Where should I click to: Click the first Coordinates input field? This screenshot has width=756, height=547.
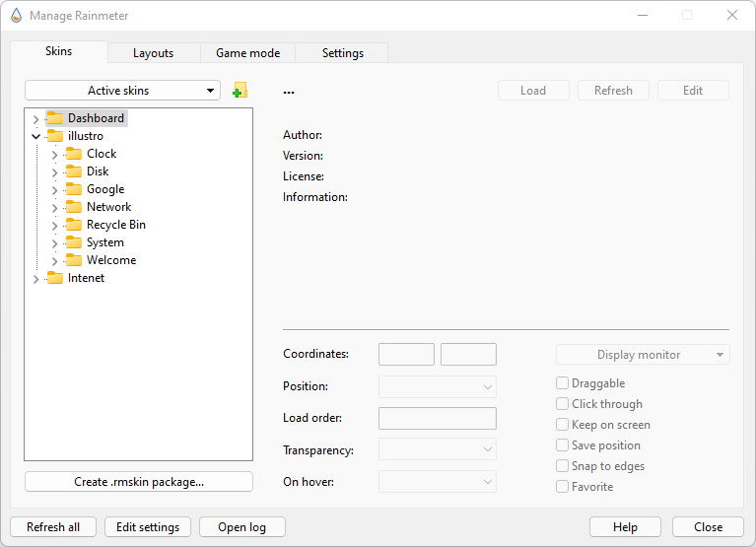click(406, 354)
